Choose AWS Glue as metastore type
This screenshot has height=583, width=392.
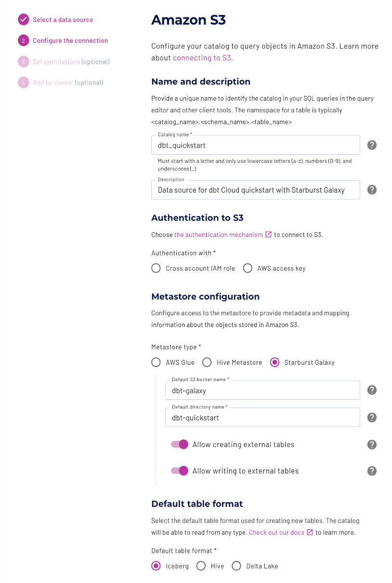pos(156,362)
